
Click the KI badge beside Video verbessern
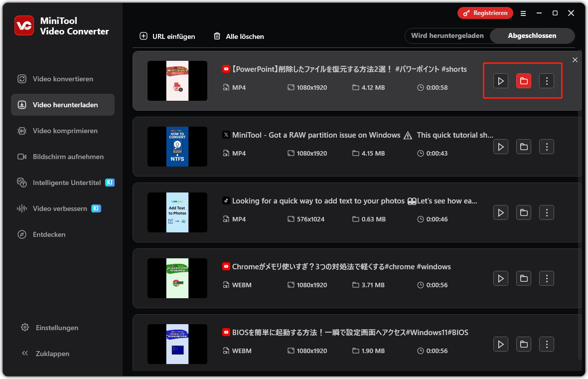(96, 208)
